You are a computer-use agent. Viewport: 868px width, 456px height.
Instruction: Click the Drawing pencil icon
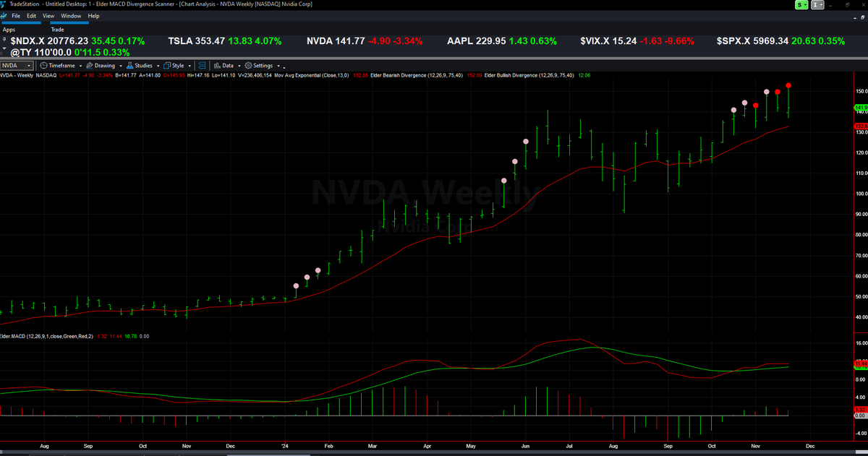coord(90,66)
